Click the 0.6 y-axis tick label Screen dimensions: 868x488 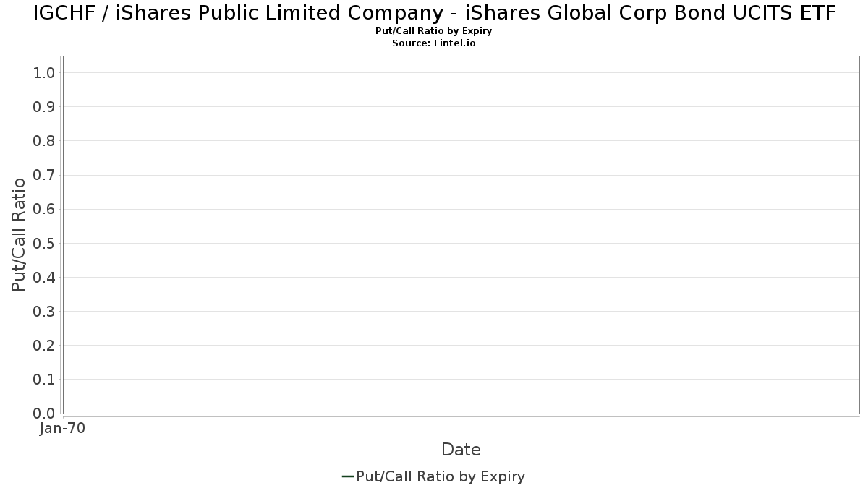(x=44, y=209)
